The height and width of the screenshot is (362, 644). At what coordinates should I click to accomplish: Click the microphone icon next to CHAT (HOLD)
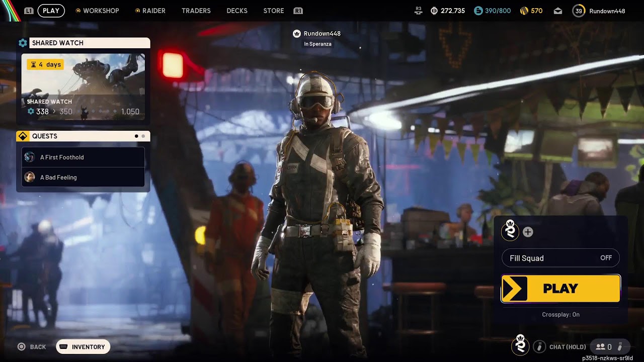click(x=539, y=346)
